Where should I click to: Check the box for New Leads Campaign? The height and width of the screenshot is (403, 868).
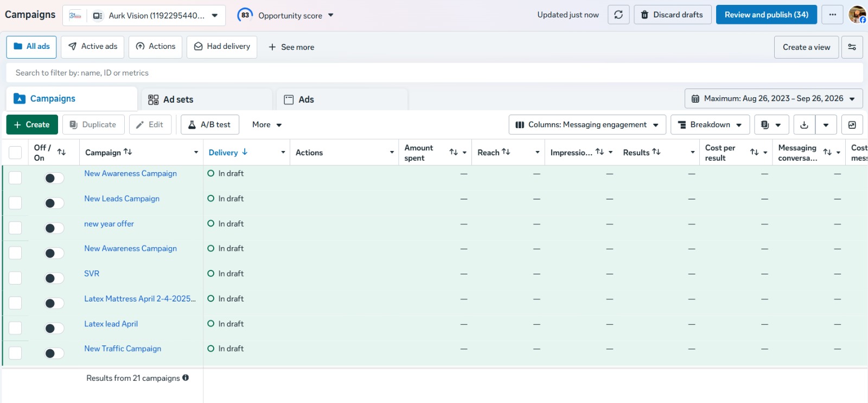[15, 203]
